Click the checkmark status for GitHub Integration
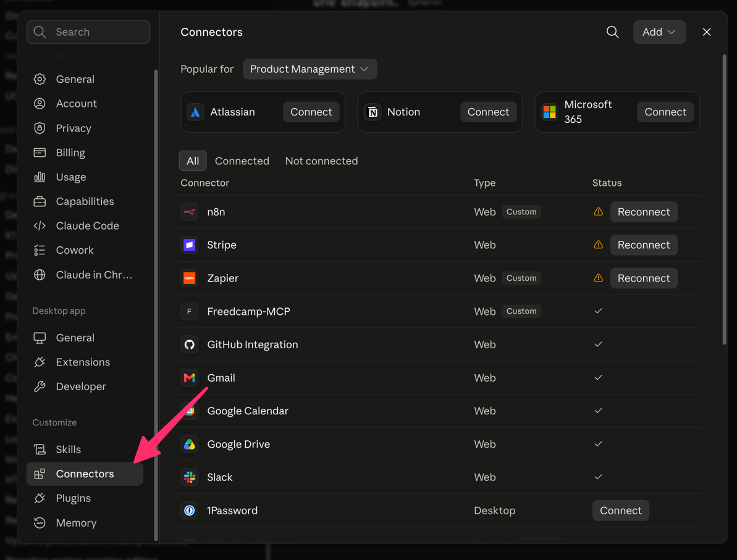Image resolution: width=737 pixels, height=560 pixels. 598,345
